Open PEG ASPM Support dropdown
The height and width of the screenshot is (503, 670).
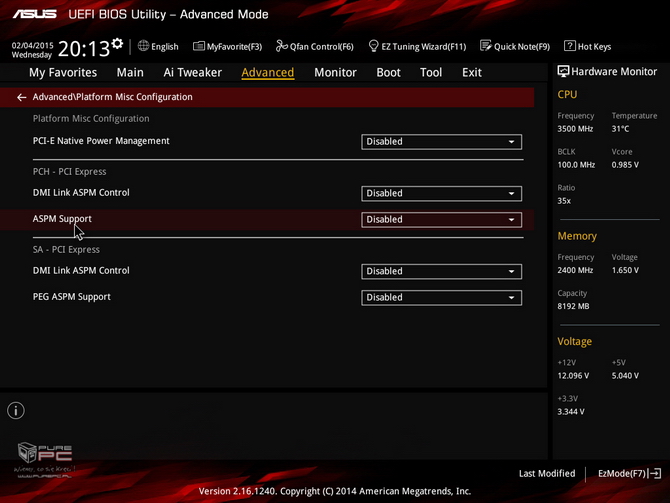(x=441, y=297)
